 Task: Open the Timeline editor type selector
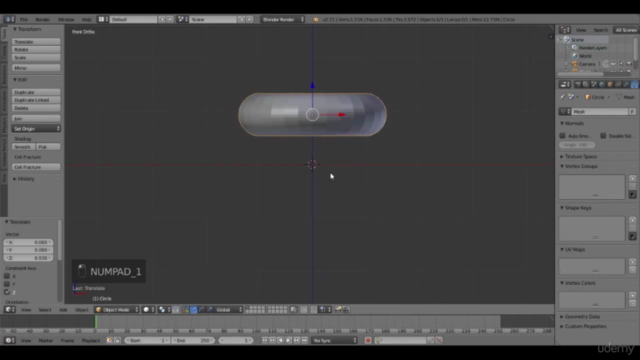[x=9, y=340]
